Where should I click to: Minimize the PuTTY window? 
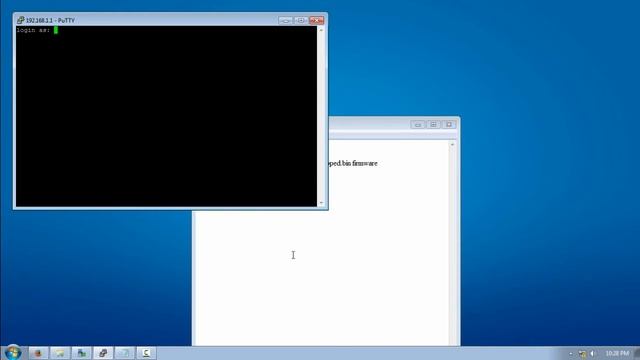pyautogui.click(x=285, y=20)
